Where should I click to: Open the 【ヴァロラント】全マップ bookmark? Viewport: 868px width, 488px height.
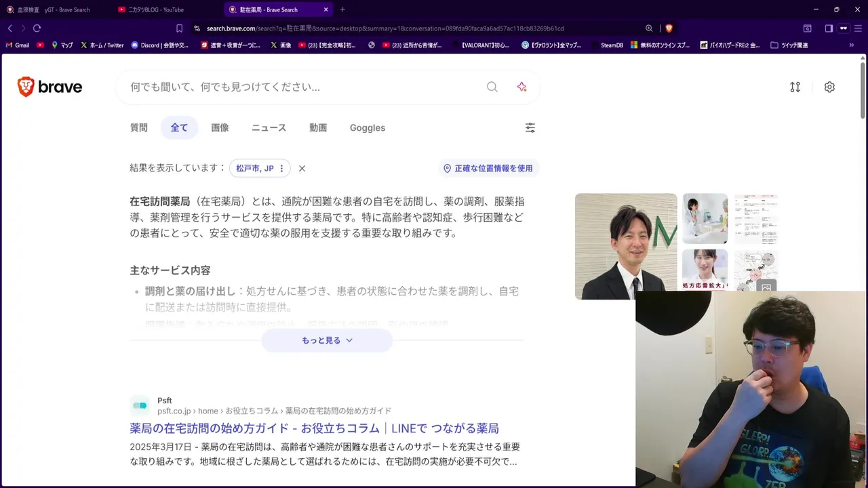(551, 45)
